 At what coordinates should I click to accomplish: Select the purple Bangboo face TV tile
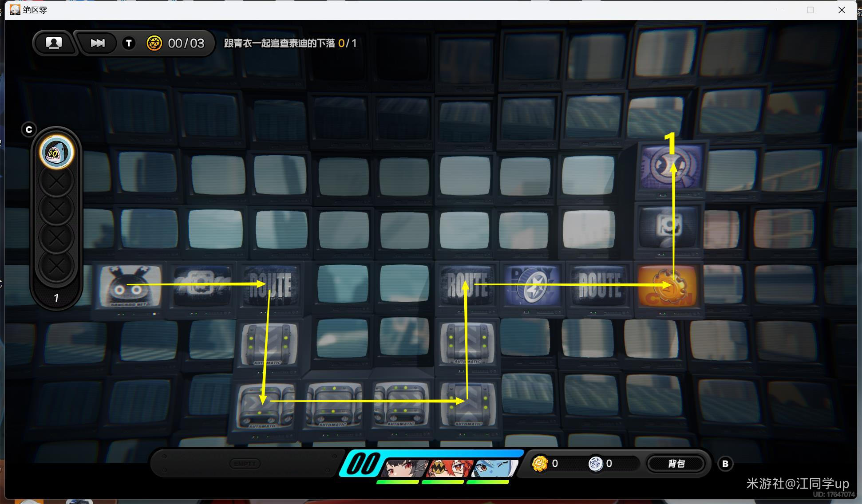coord(671,167)
